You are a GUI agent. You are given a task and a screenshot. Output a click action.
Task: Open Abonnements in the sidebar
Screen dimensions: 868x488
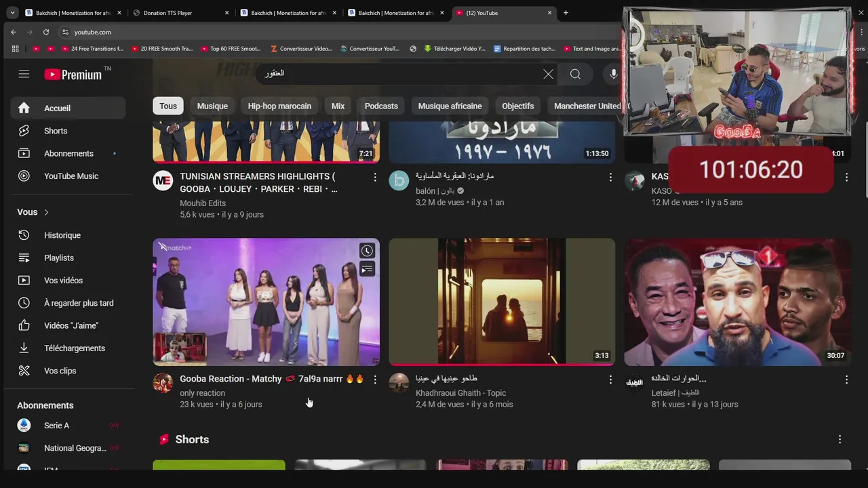point(68,153)
